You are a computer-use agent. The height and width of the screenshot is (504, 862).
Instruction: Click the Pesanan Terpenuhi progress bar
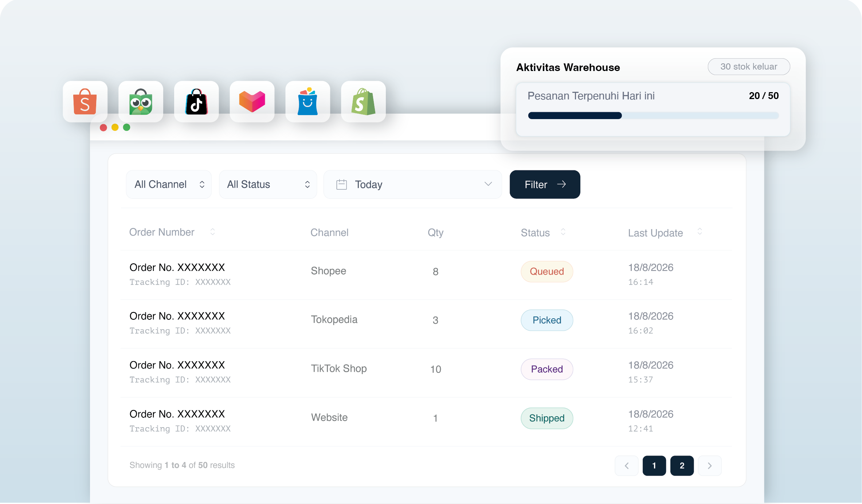[x=654, y=115]
